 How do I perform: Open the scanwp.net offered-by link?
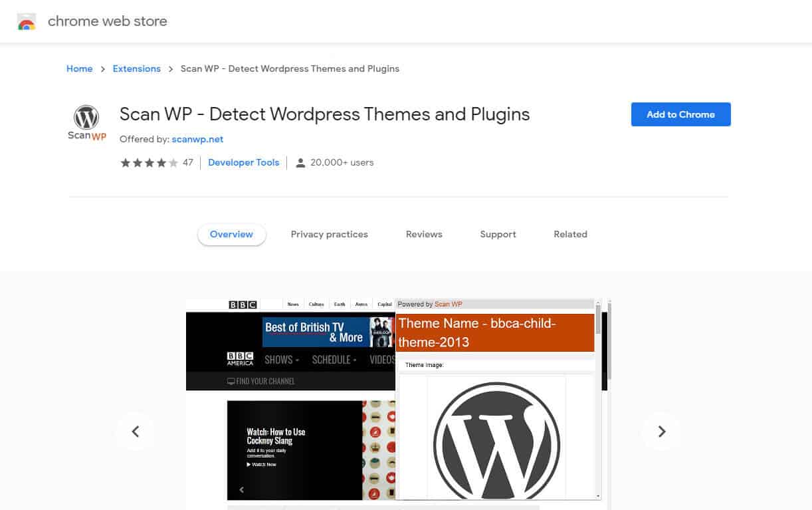pos(197,140)
